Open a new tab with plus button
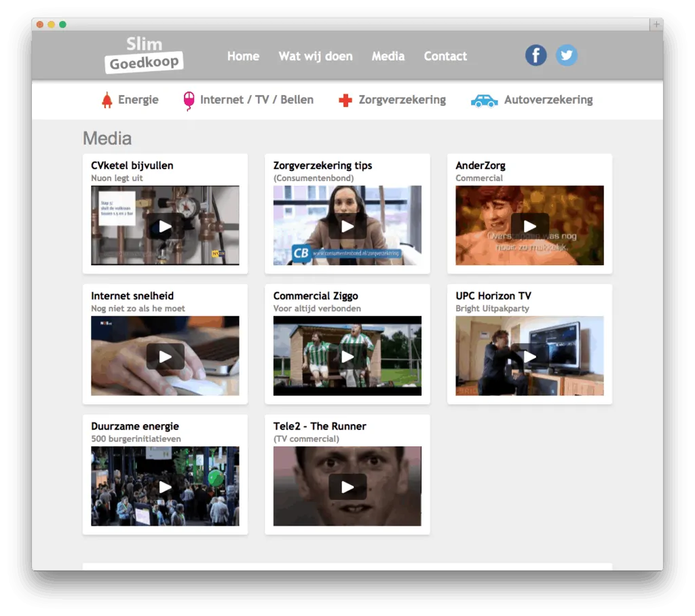Screen dimensions: 695x616 point(656,24)
